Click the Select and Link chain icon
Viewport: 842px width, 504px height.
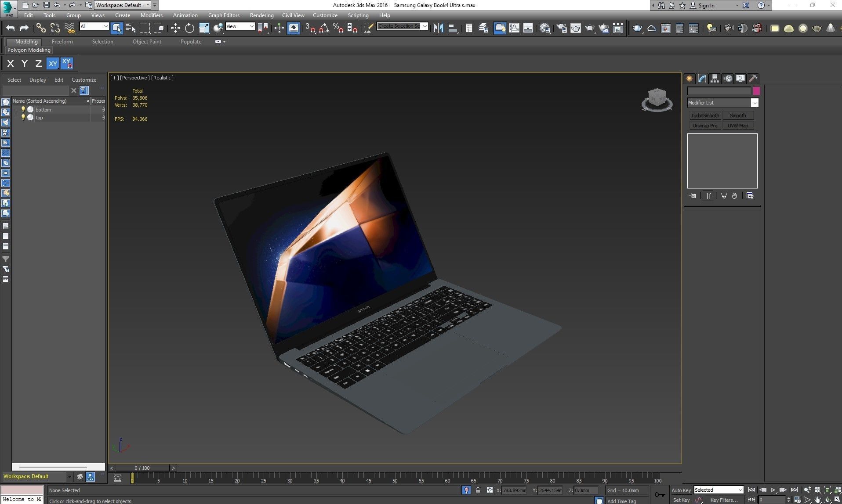pos(41,28)
